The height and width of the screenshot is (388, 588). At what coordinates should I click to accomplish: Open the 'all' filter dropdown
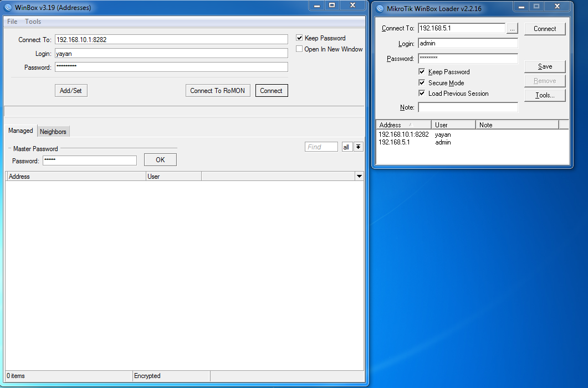[347, 147]
